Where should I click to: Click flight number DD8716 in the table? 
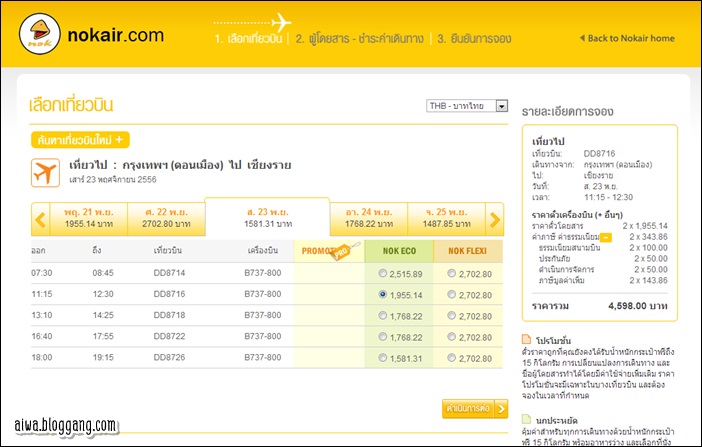click(x=169, y=294)
